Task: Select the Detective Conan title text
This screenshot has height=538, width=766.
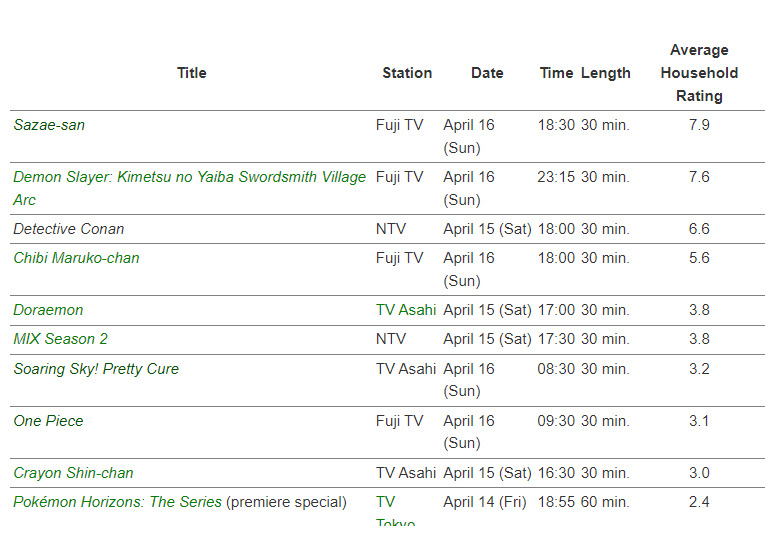Action: pos(69,229)
